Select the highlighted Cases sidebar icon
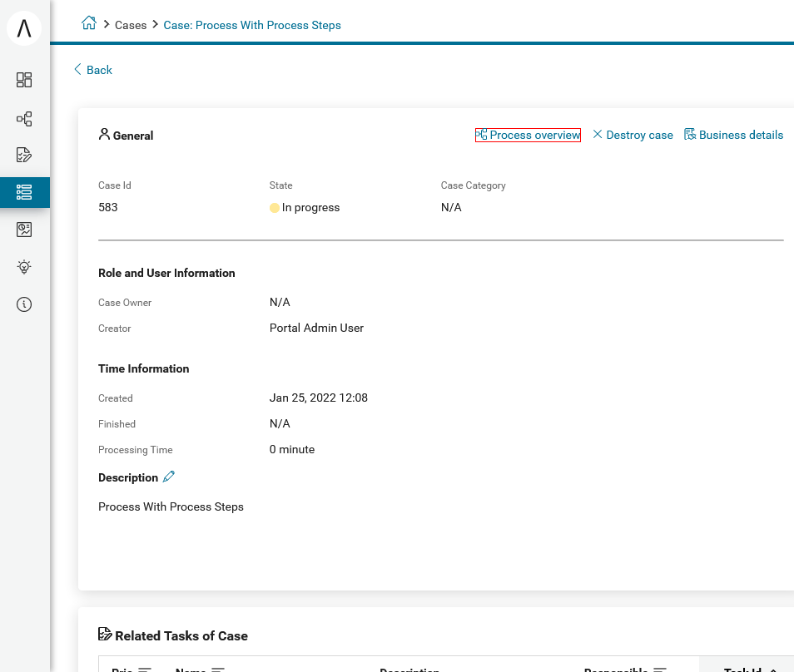The image size is (794, 672). [x=24, y=192]
